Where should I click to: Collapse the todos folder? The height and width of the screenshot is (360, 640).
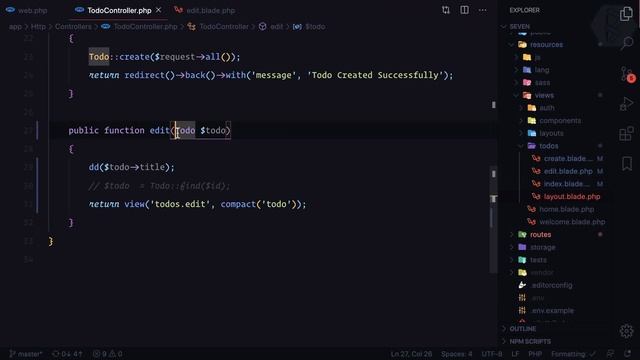tap(548, 146)
